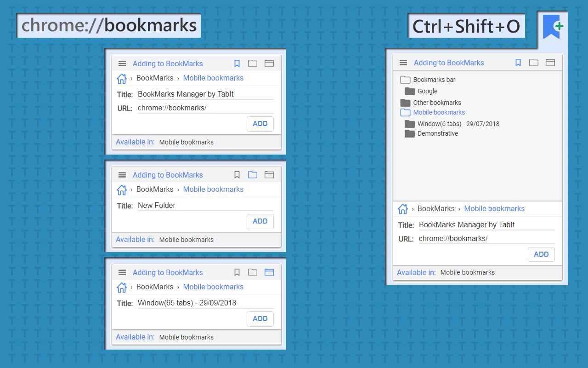Select the save window tabs icon in bottom popup
Screen dimensions: 588x368
coord(269,272)
